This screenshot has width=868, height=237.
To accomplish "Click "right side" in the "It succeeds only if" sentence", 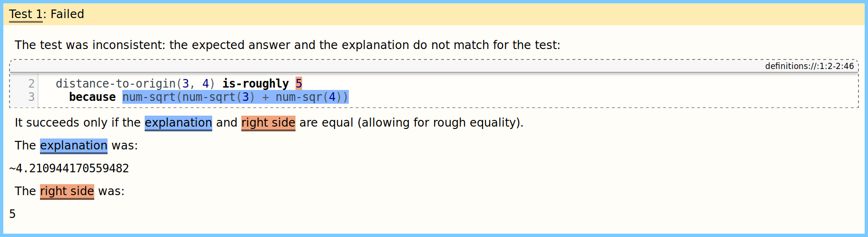I will (268, 123).
